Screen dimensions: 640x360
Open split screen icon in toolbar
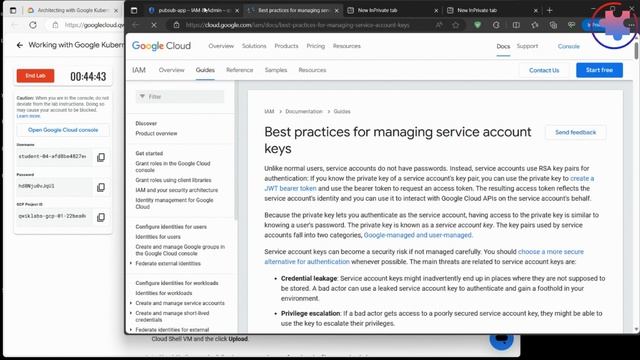point(516,25)
